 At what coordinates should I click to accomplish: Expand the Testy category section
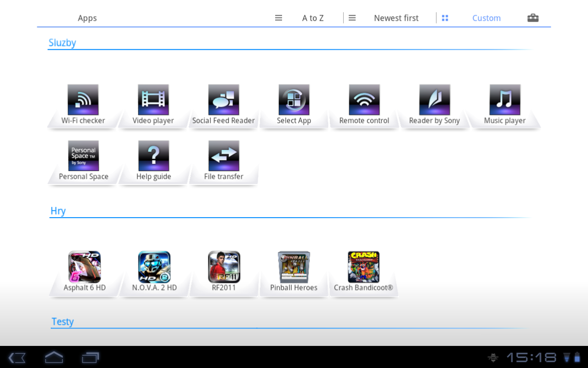(62, 322)
